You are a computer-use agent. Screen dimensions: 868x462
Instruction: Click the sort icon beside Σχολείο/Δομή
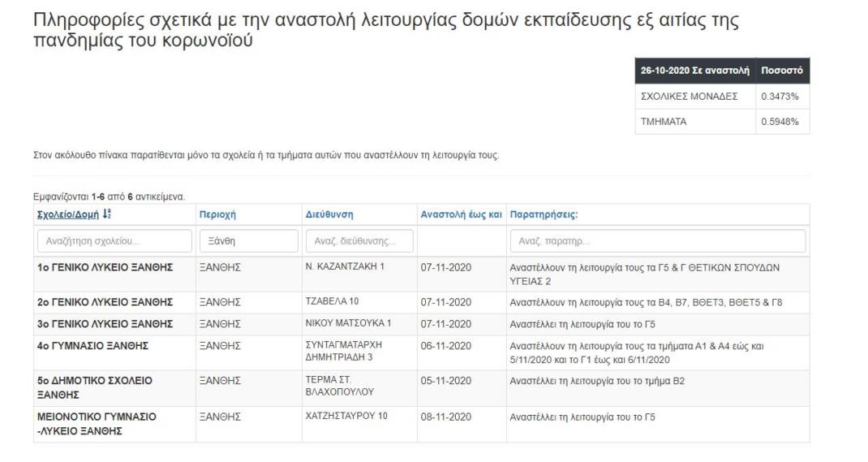pyautogui.click(x=107, y=214)
